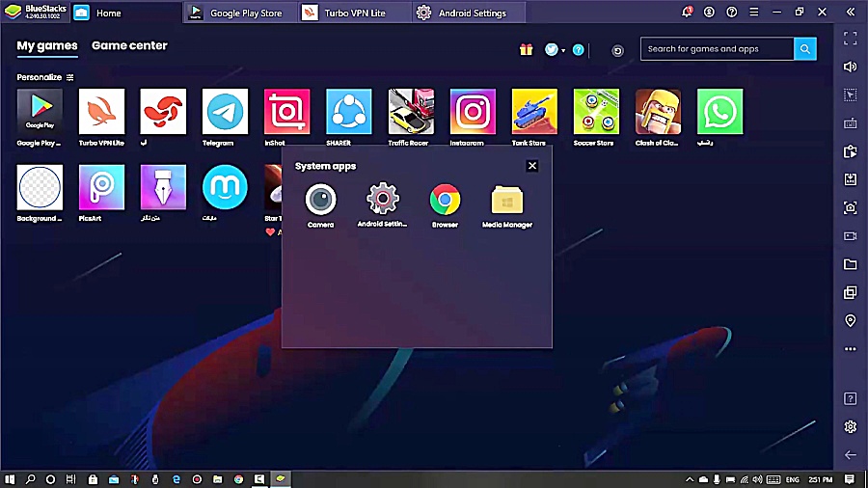Launch the PicsArt app
This screenshot has height=488, width=868.
click(x=101, y=187)
